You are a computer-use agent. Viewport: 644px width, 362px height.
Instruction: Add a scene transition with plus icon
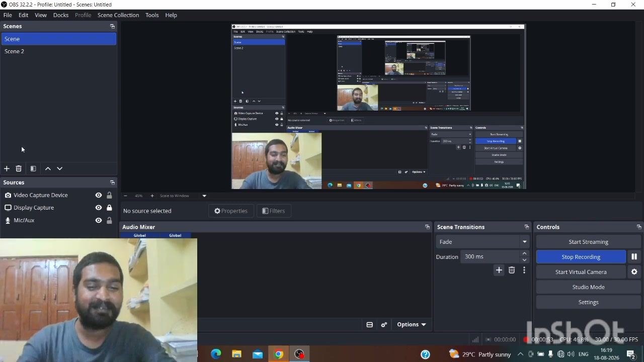tap(499, 270)
